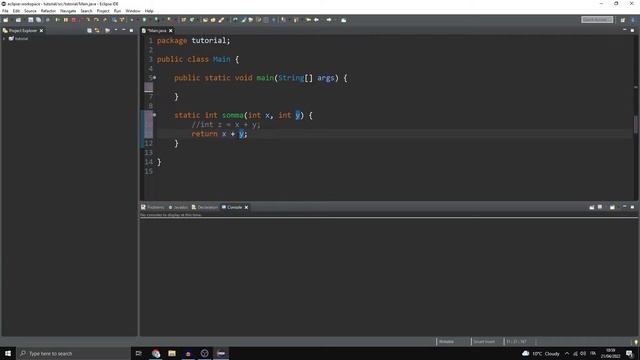
Task: Open the Project Explorer view menu
Action: click(116, 31)
